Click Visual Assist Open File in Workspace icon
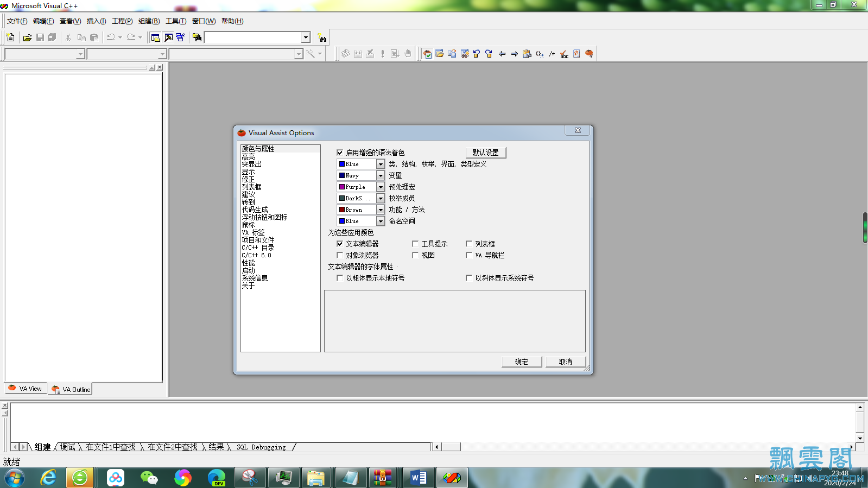This screenshot has height=488, width=868. click(x=440, y=54)
